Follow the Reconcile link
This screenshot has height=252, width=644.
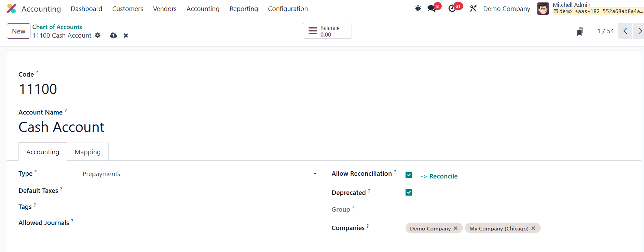443,176
